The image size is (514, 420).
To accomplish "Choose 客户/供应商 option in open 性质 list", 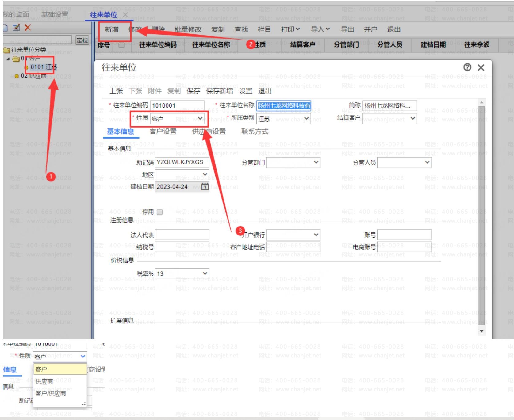I will point(60,393).
